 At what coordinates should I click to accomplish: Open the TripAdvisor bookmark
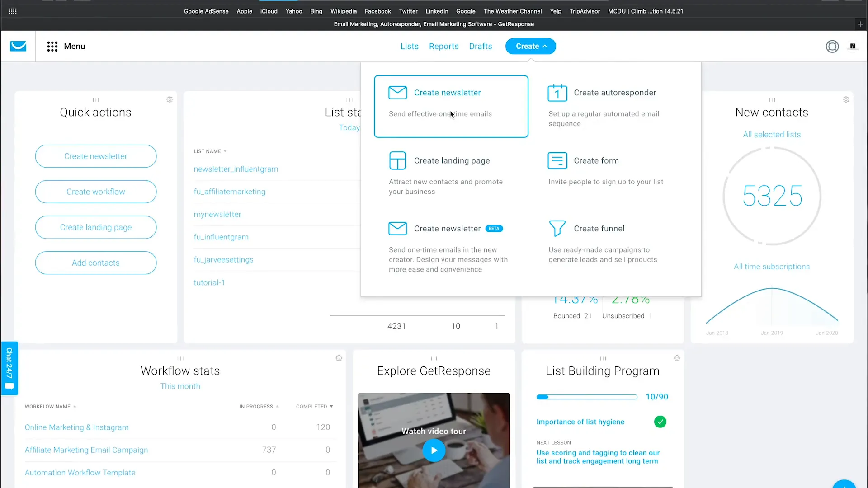click(x=585, y=11)
